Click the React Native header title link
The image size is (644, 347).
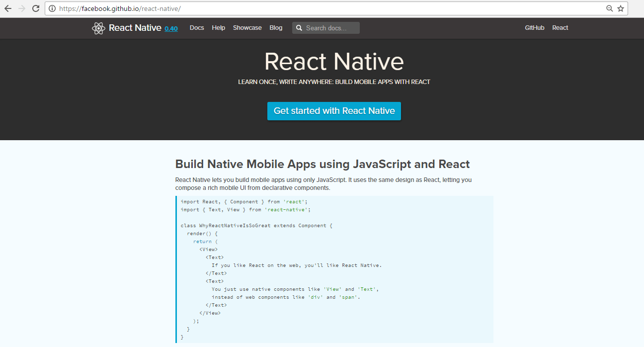coord(135,28)
